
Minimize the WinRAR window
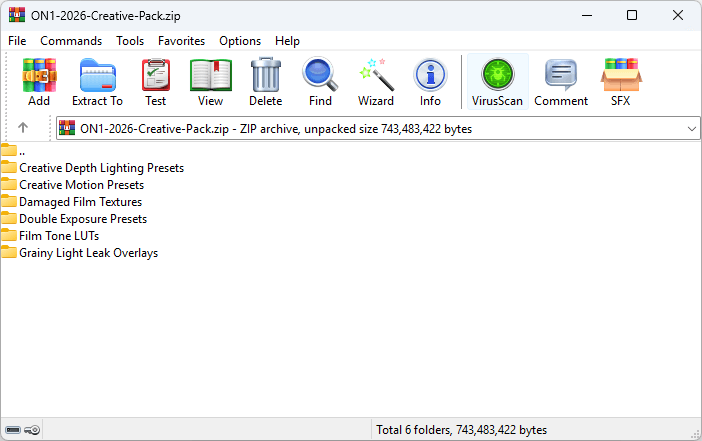pyautogui.click(x=587, y=15)
